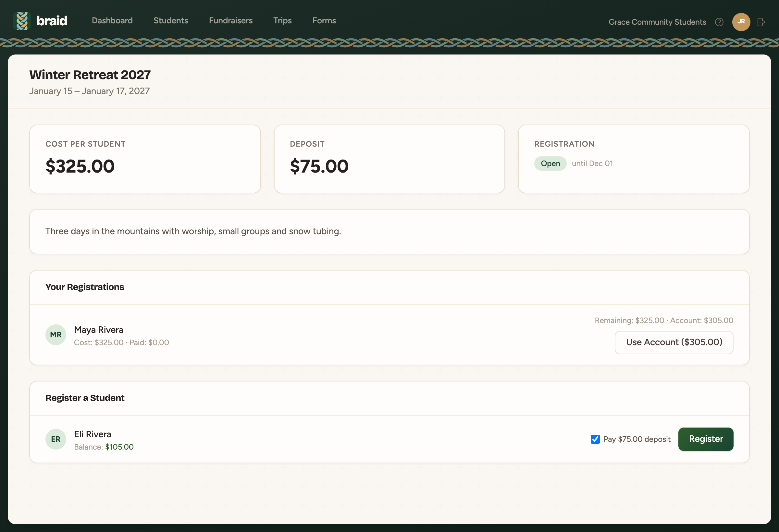Click the Pay $75.00 deposit label text

point(637,439)
